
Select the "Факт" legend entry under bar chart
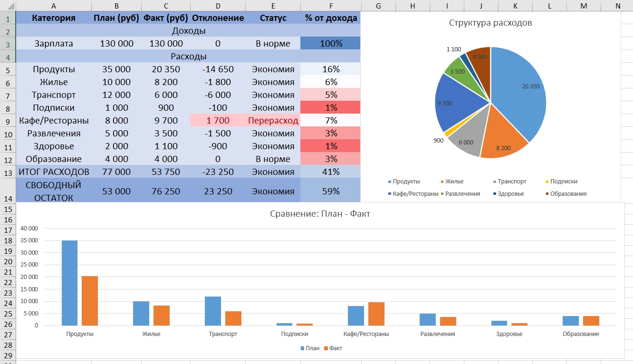[x=336, y=348]
